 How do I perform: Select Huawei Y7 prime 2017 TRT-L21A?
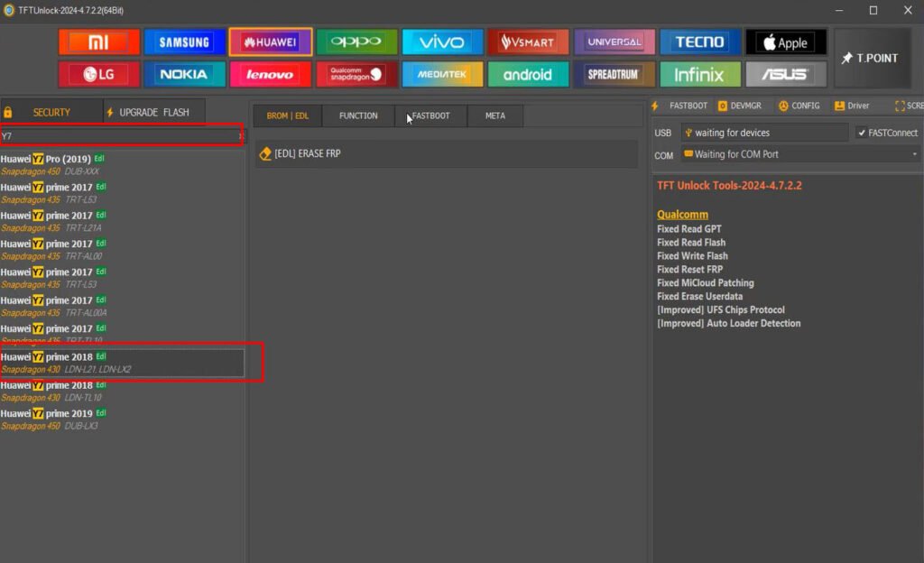coord(122,221)
